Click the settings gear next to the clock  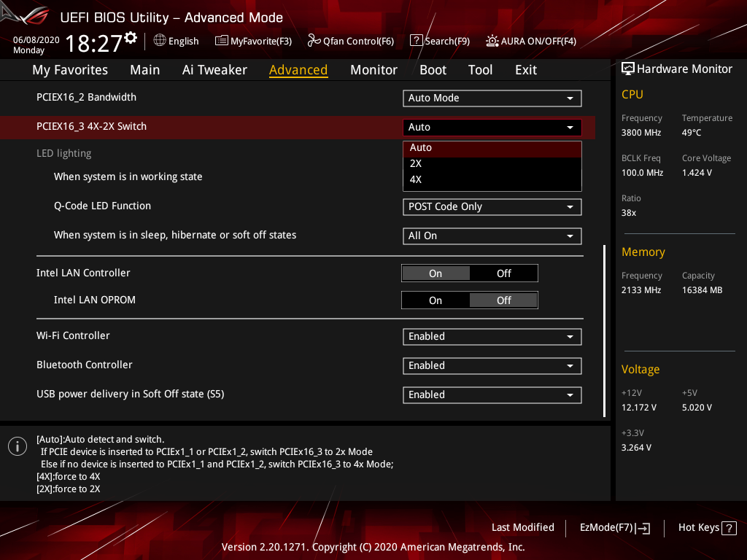pyautogui.click(x=131, y=38)
